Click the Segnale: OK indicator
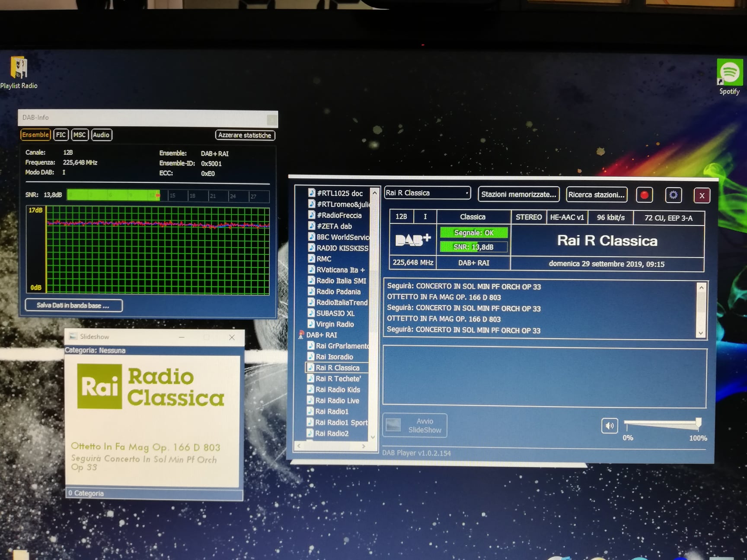The width and height of the screenshot is (747, 560). click(473, 233)
